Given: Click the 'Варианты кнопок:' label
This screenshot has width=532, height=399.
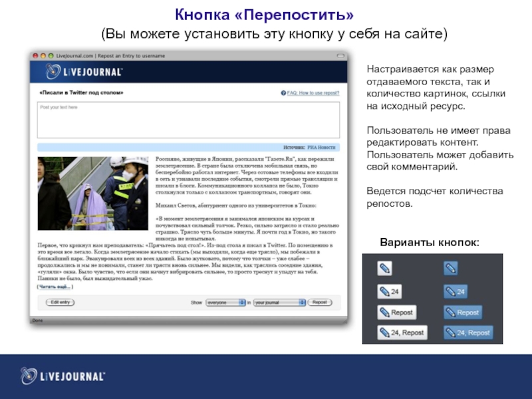Looking at the screenshot, I should tap(430, 242).
